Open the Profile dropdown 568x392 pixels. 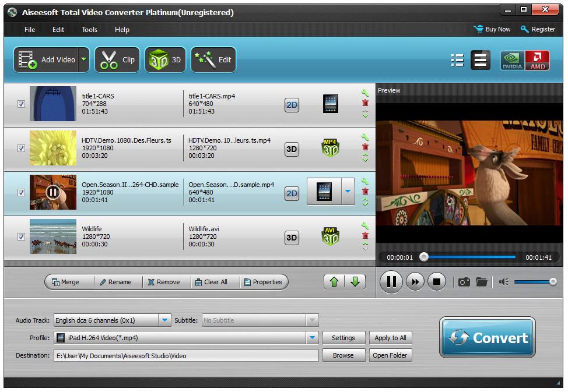pos(312,337)
